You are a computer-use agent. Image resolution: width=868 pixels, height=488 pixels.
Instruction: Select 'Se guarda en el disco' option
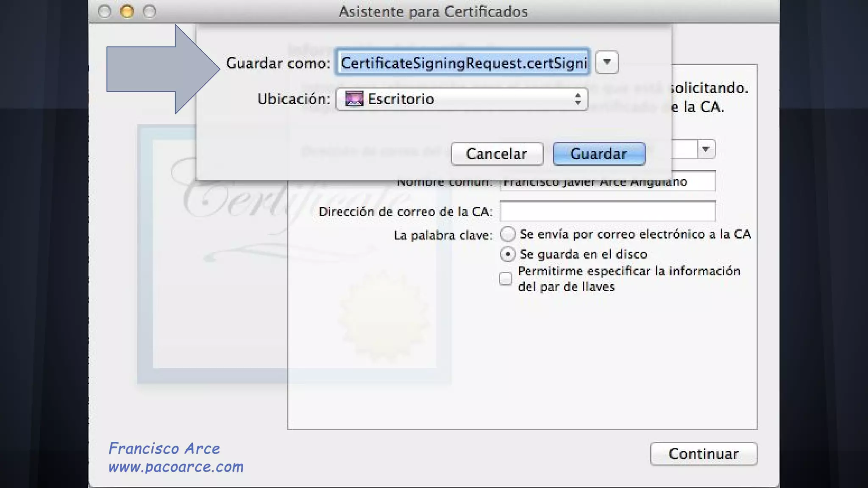[507, 254]
